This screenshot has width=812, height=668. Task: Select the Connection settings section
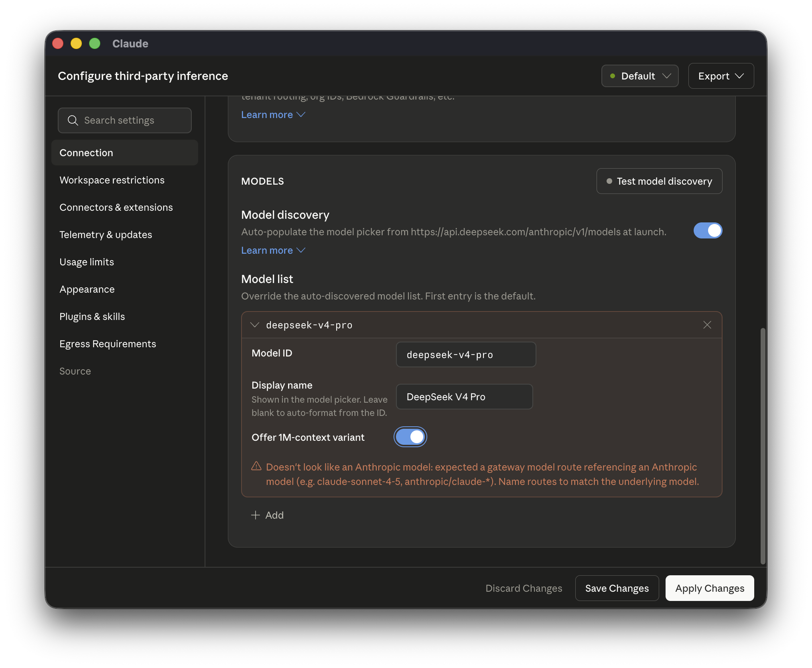point(125,153)
